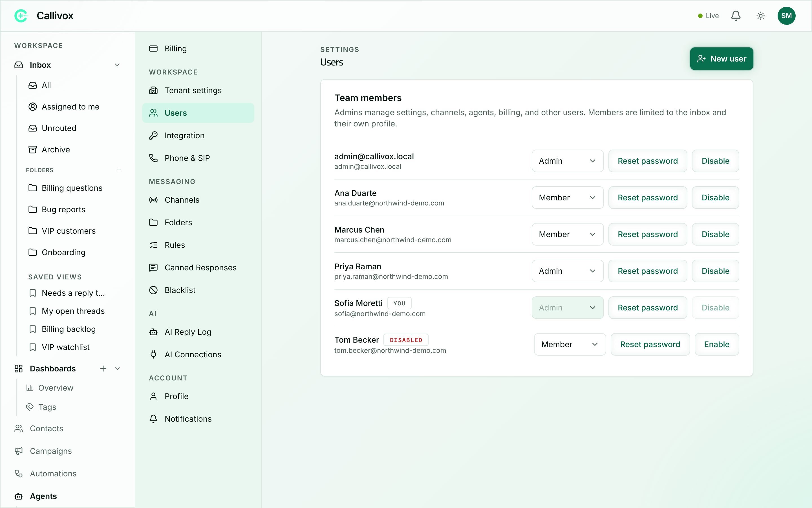Reset password for Sofia Moretti
The width and height of the screenshot is (812, 508).
[648, 307]
